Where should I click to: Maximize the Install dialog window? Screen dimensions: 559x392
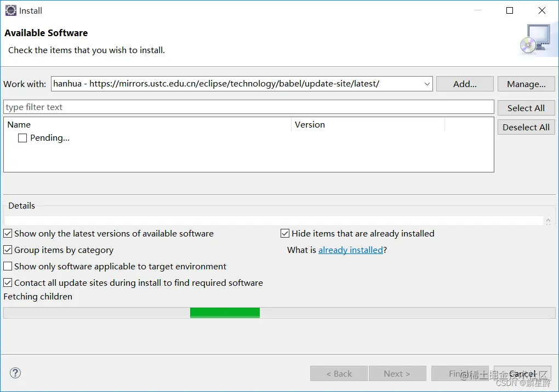tap(510, 10)
